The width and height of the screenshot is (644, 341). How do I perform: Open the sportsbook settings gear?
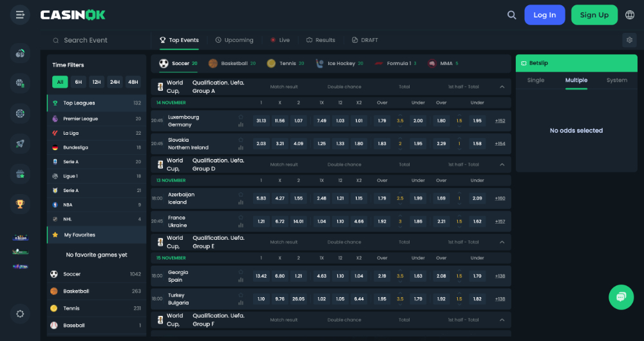click(629, 40)
